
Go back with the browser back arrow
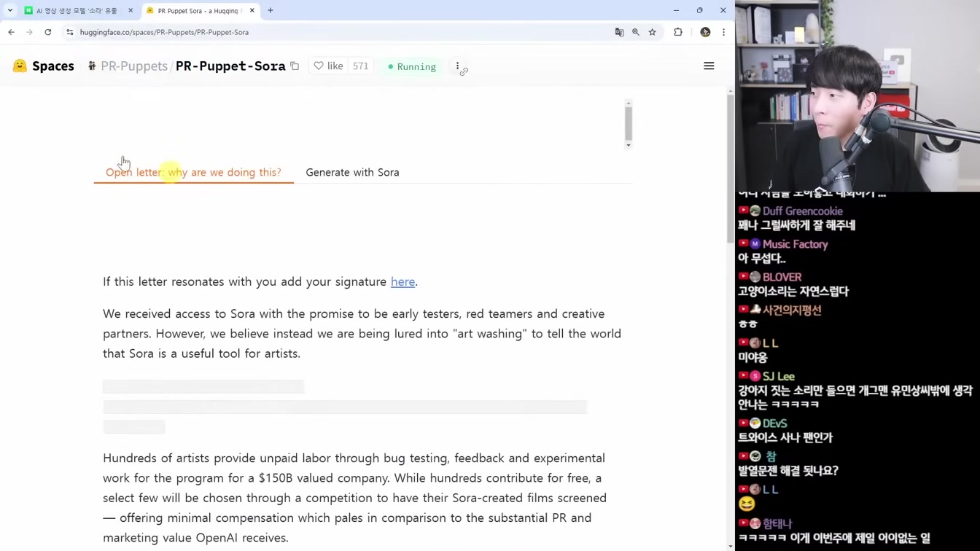11,32
